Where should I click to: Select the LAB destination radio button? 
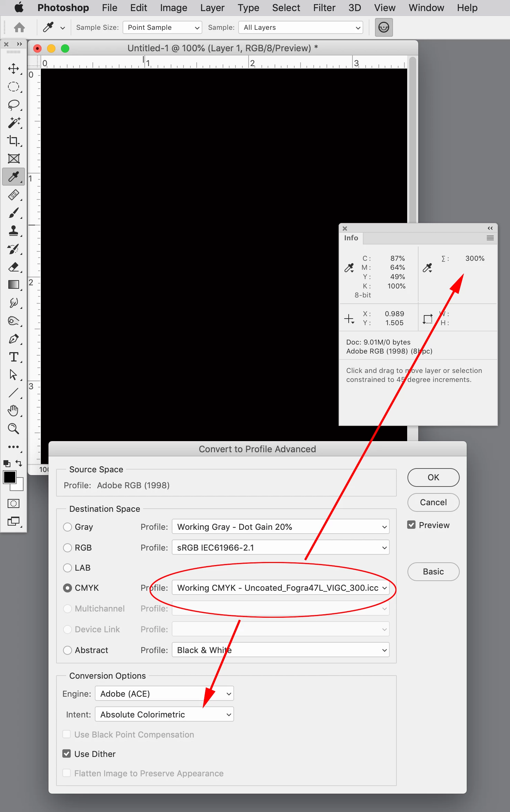click(x=68, y=568)
